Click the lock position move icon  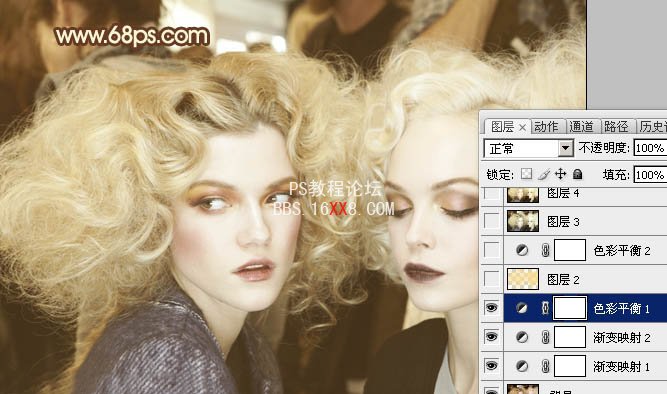(561, 174)
